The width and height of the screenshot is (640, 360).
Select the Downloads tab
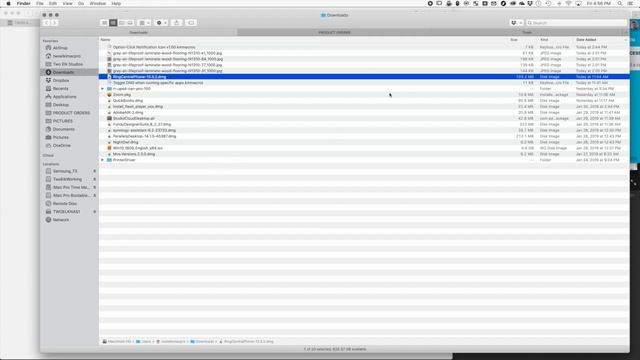(x=138, y=32)
